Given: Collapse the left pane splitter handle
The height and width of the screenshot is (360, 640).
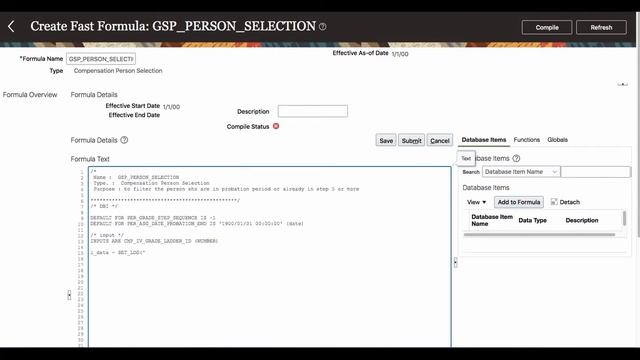Looking at the screenshot, I should (x=69, y=295).
